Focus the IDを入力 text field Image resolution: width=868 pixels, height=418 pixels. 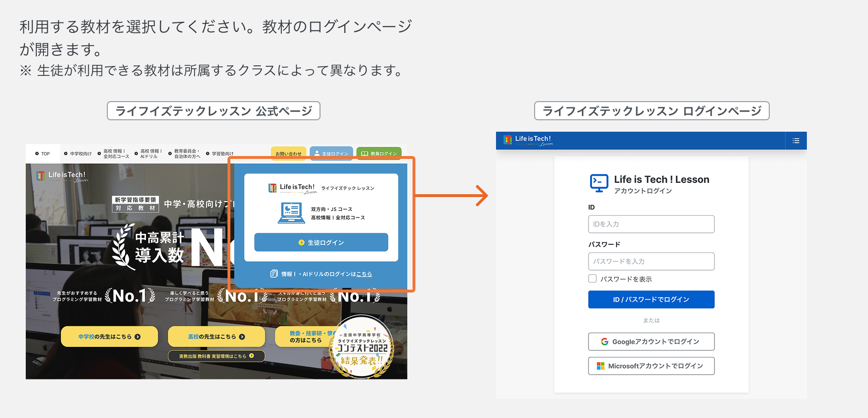[x=651, y=224]
